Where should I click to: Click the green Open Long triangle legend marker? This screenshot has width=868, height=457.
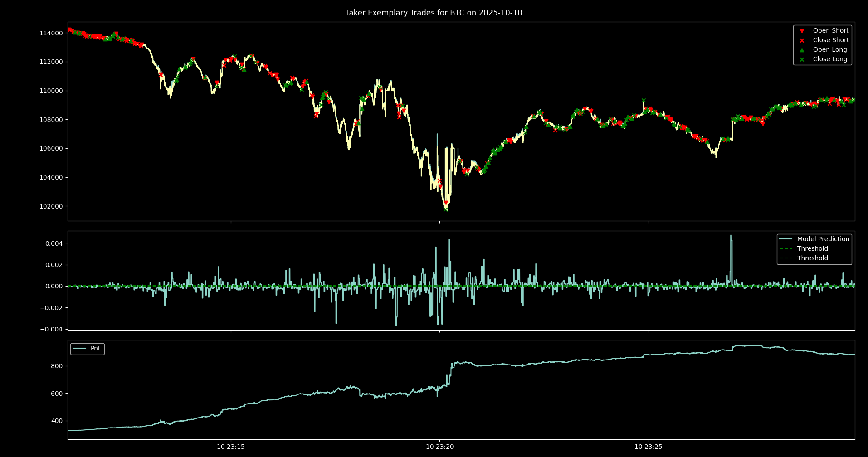802,50
